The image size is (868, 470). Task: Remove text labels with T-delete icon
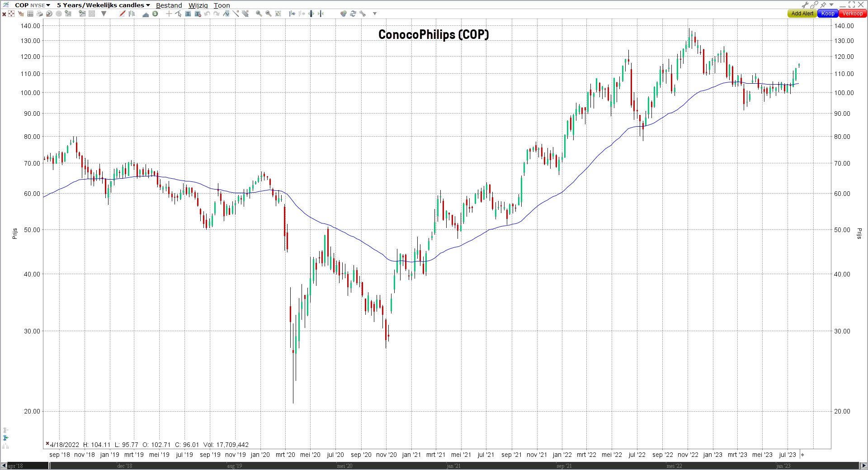[x=198, y=14]
